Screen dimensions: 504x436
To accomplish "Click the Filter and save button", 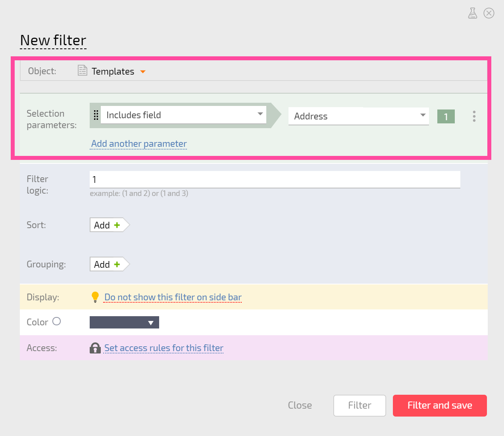I will click(x=440, y=405).
